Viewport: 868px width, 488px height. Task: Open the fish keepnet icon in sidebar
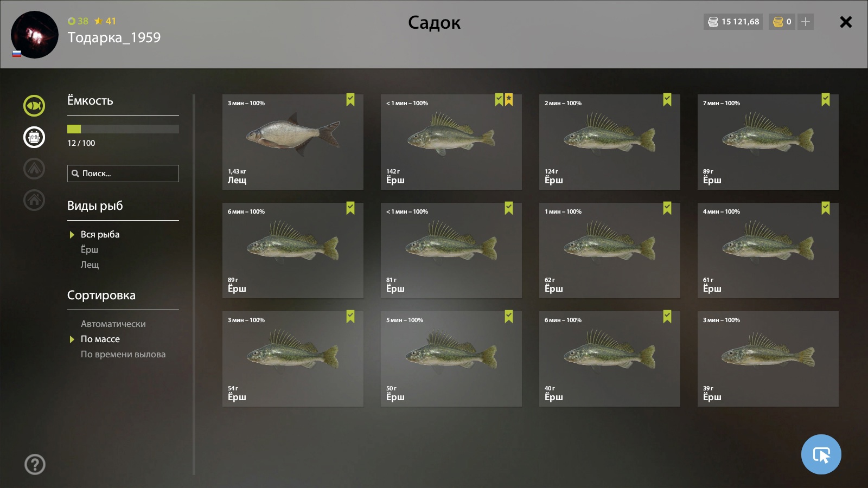[x=34, y=106]
